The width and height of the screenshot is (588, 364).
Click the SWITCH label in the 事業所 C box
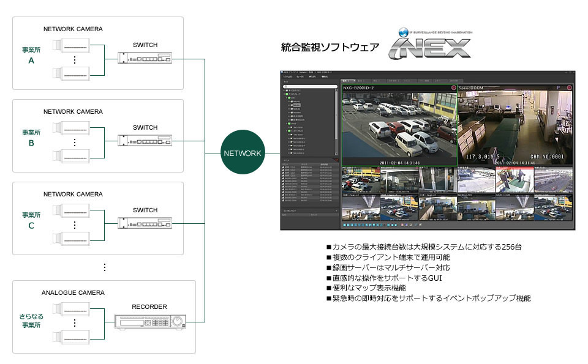pos(145,210)
